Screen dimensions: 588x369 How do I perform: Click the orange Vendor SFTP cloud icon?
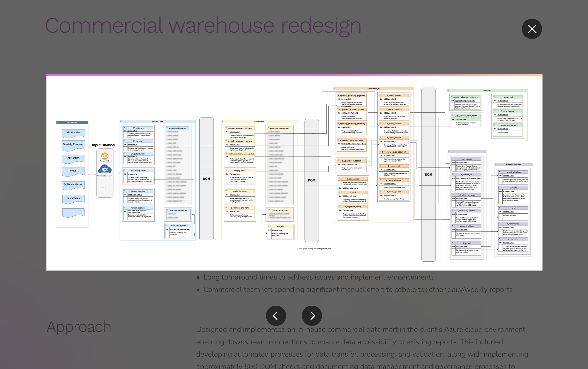click(x=105, y=156)
